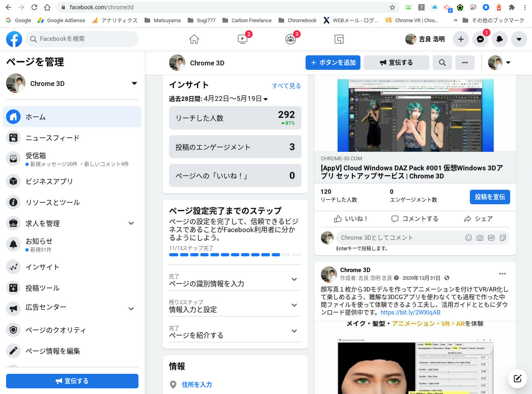Open Google AdSense bookmark

61,20
